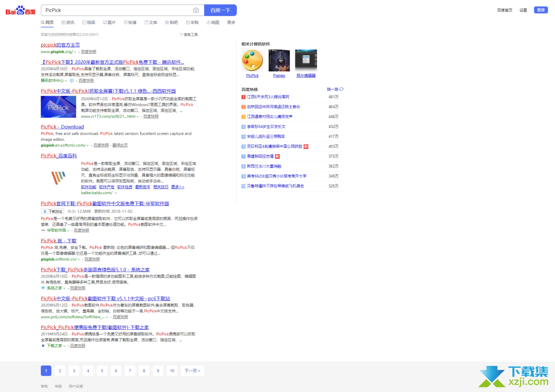Click the blue PicPick result thumbnail
This screenshot has width=555, height=392.
click(x=59, y=107)
